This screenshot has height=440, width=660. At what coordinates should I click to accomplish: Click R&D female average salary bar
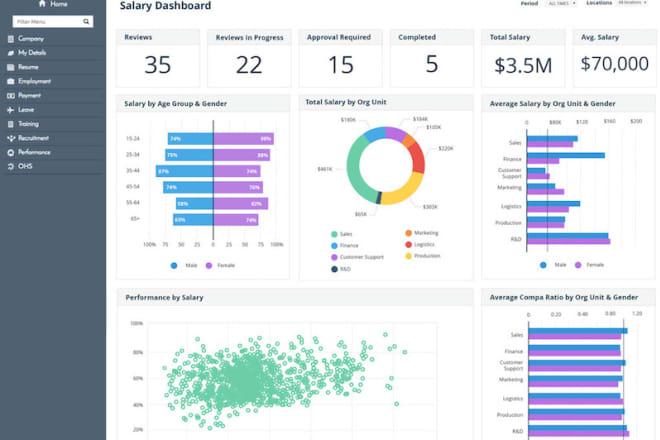point(569,242)
